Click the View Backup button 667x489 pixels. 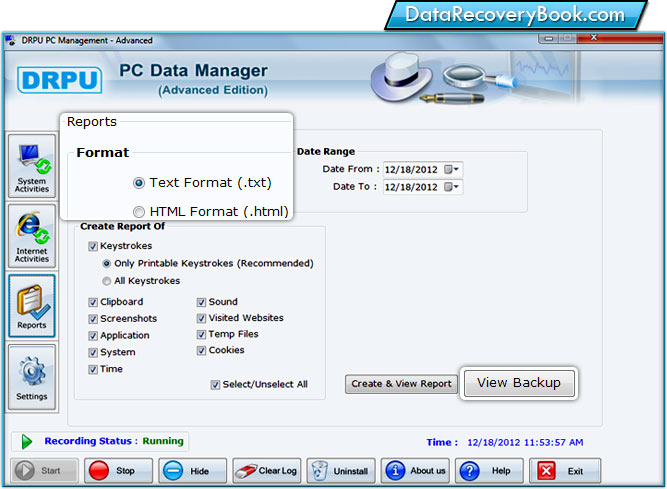coord(519,383)
